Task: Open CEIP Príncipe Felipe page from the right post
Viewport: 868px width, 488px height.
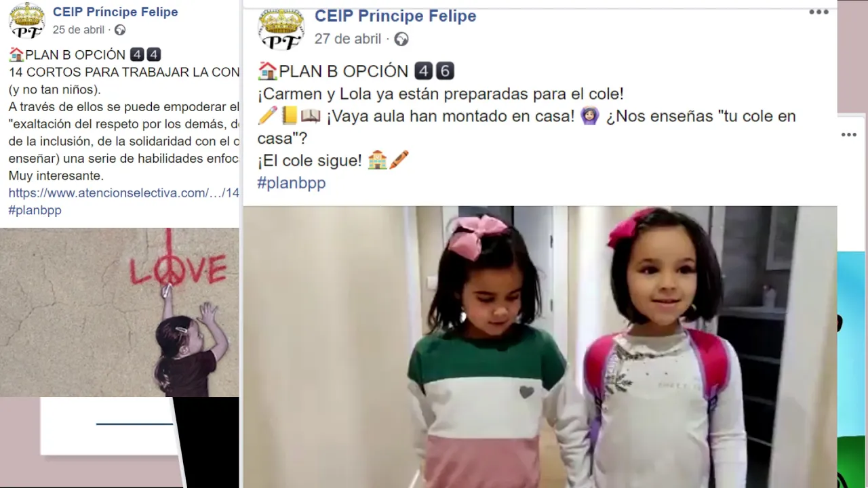Action: (x=395, y=16)
